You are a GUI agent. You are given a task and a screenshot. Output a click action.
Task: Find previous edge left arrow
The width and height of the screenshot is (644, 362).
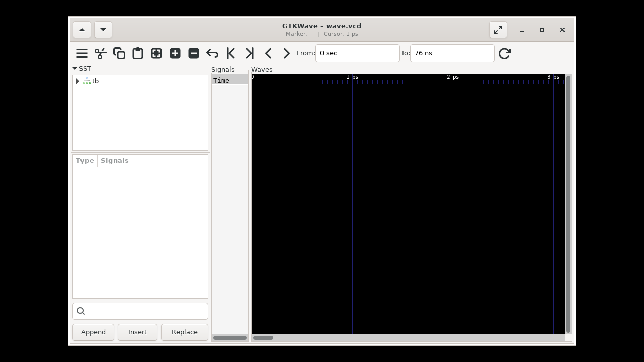tap(268, 53)
